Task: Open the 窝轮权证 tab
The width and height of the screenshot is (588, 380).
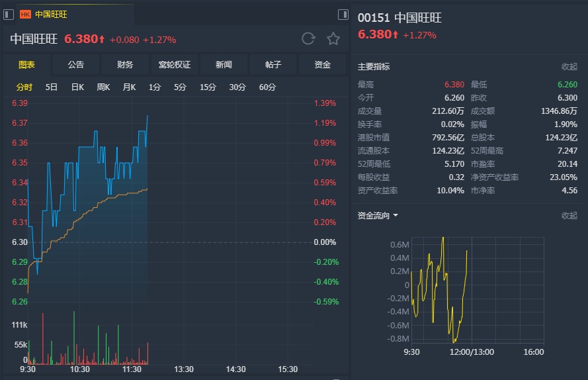Action: [175, 65]
